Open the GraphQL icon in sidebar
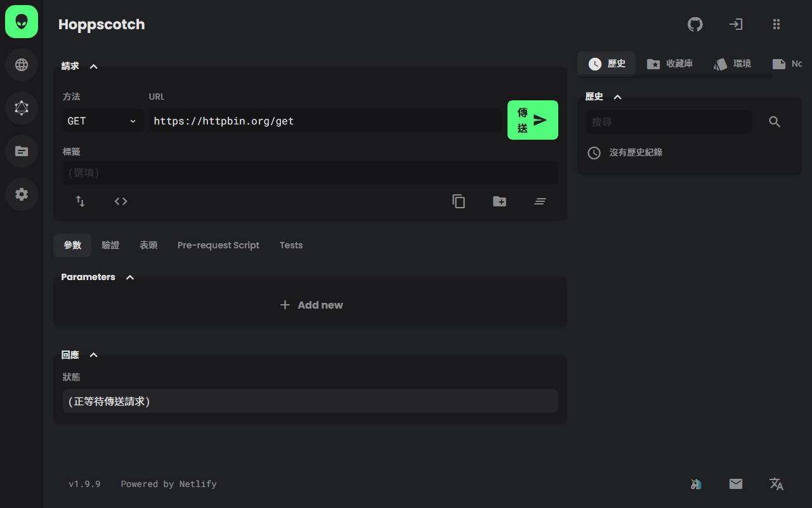812x508 pixels. 22,108
